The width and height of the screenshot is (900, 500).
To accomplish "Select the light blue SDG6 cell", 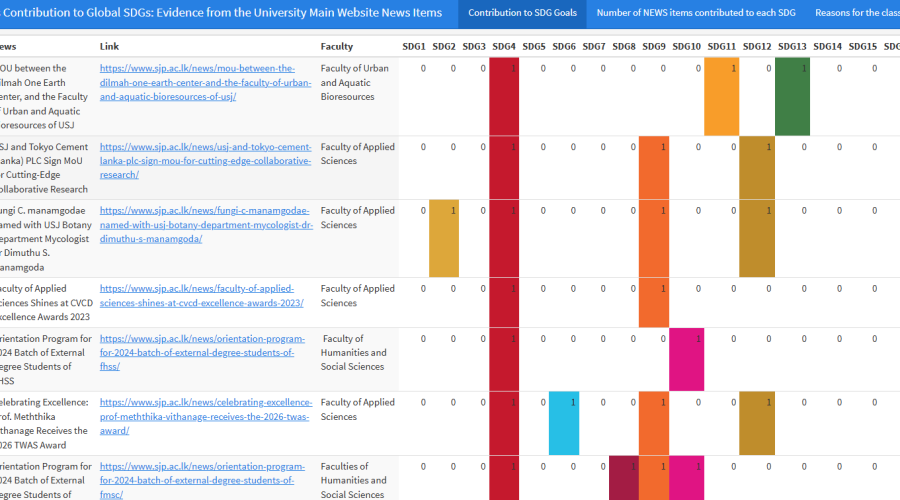I will pos(564,423).
